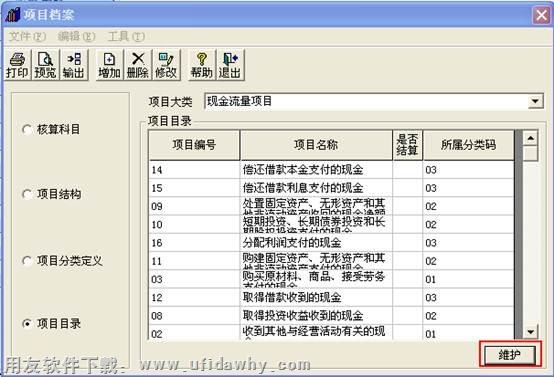554x377 pixels.
Task: Click project number cell 12
Action: [194, 298]
